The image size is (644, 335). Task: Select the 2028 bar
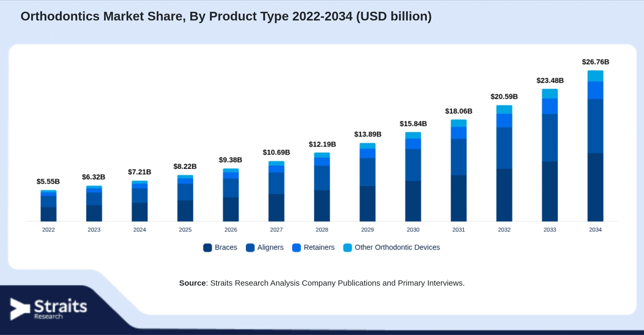[x=322, y=187]
